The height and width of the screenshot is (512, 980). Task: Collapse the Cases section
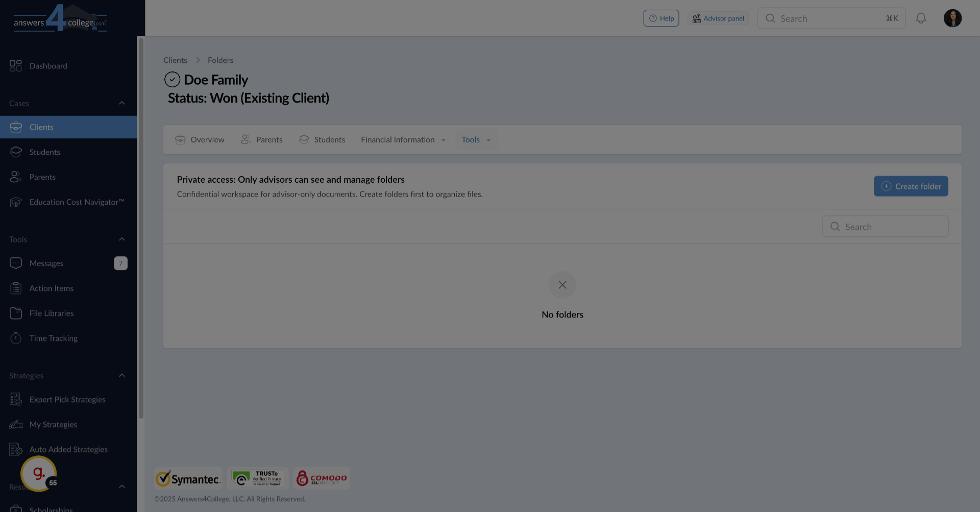[x=121, y=103]
